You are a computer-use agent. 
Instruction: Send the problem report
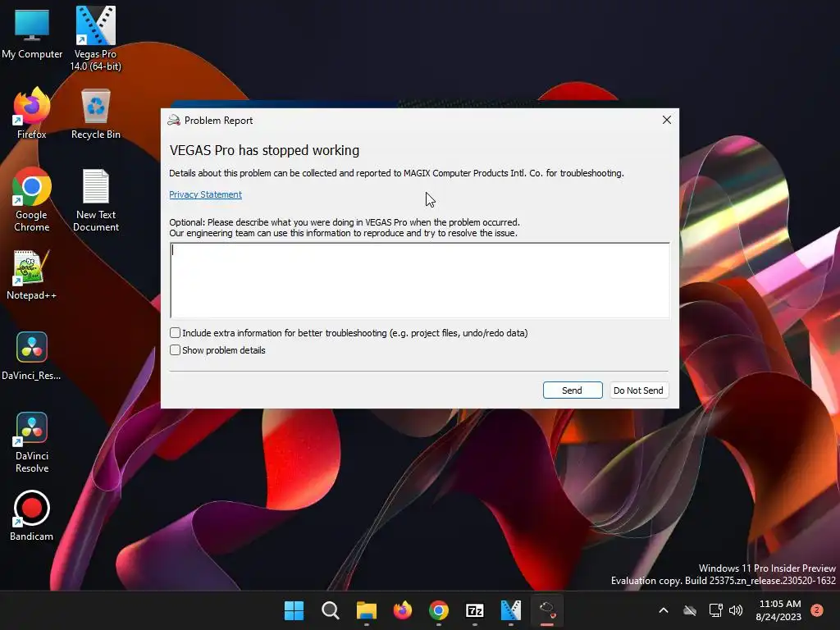572,390
